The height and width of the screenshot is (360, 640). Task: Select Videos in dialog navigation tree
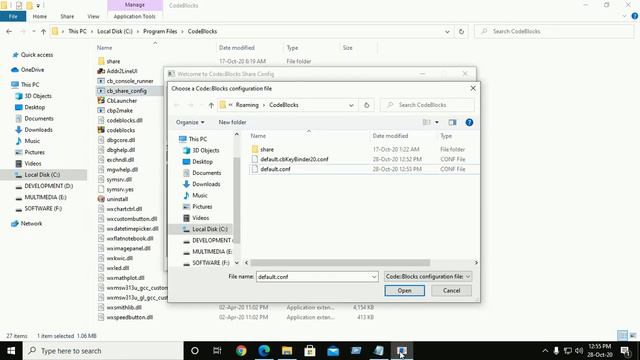200,218
